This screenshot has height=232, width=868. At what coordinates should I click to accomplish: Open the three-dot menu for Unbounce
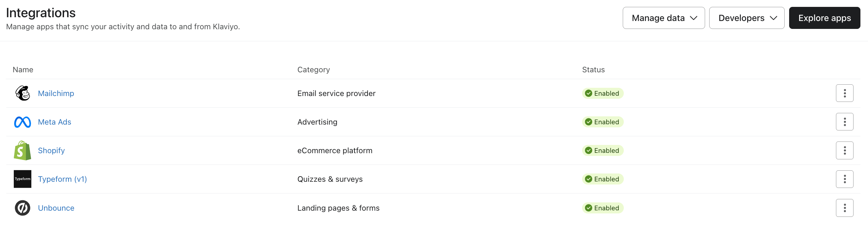pos(844,208)
